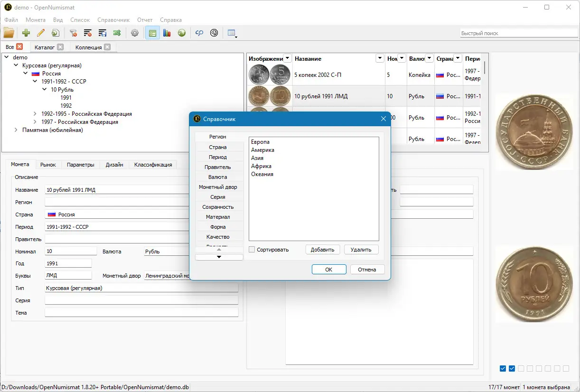Viewport: 580px width, 392px height.
Task: Click the funnel clear filters icon
Action: [73, 33]
